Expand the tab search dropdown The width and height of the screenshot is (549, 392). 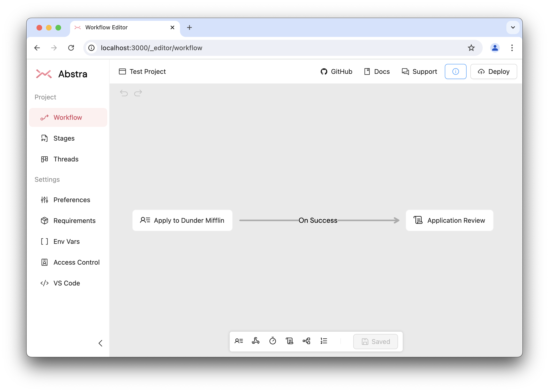tap(513, 27)
